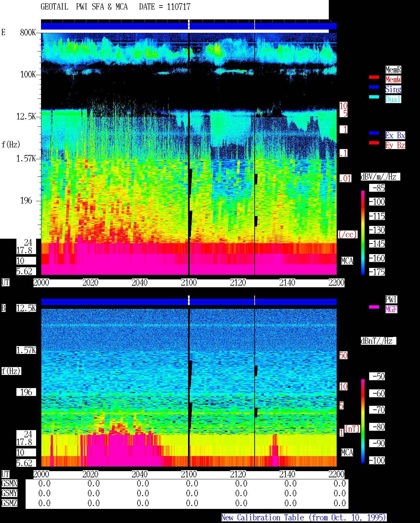
Task: Select the Ey Bz legend label
Action: (x=395, y=145)
